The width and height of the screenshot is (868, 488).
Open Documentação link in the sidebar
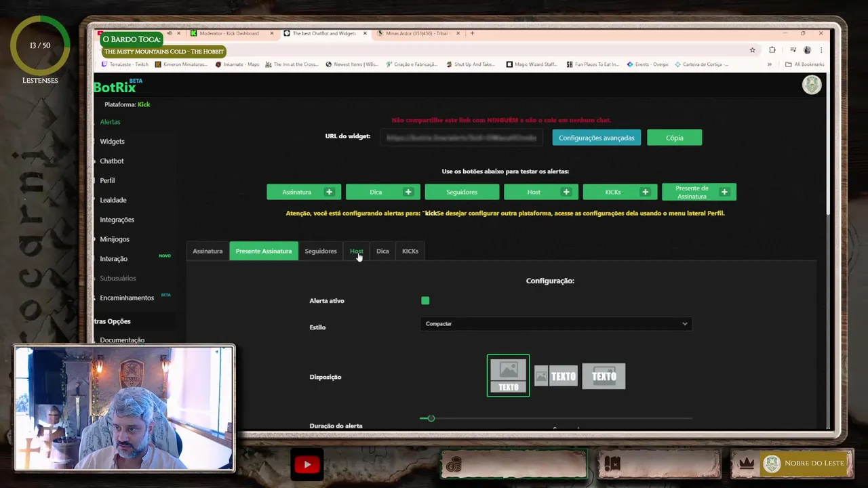(x=122, y=340)
